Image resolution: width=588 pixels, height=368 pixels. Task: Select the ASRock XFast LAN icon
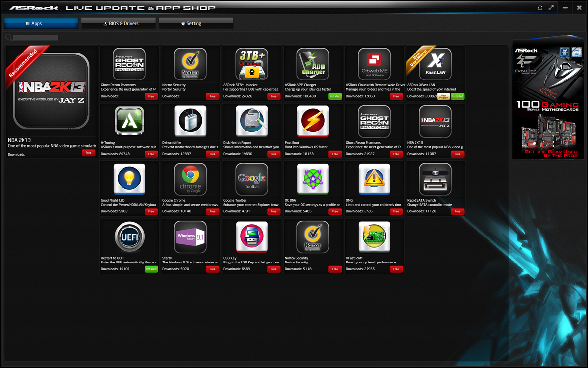click(x=435, y=64)
